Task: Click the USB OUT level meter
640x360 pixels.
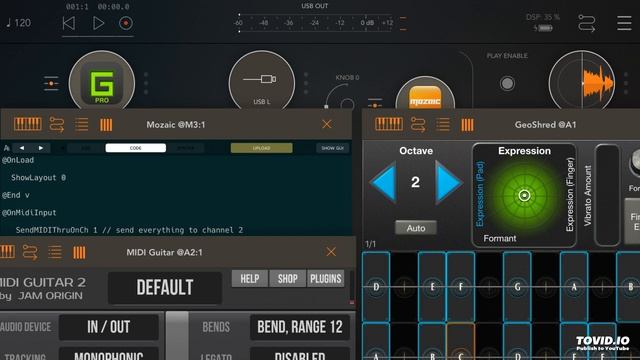Action: 315,23
